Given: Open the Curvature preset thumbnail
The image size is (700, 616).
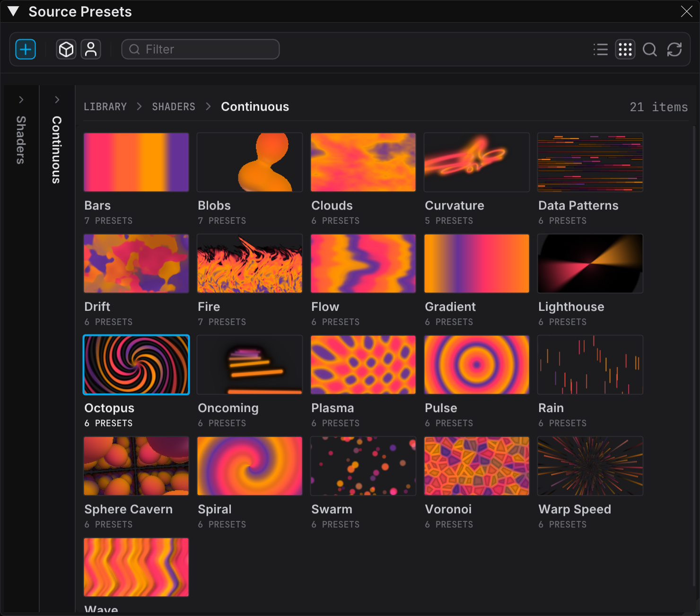Looking at the screenshot, I should coord(477,162).
